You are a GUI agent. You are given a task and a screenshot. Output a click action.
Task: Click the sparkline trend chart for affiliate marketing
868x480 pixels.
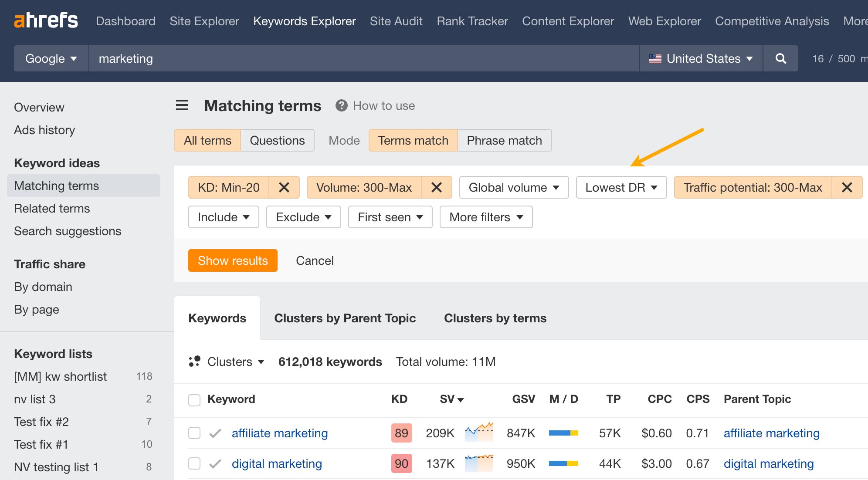click(x=478, y=433)
